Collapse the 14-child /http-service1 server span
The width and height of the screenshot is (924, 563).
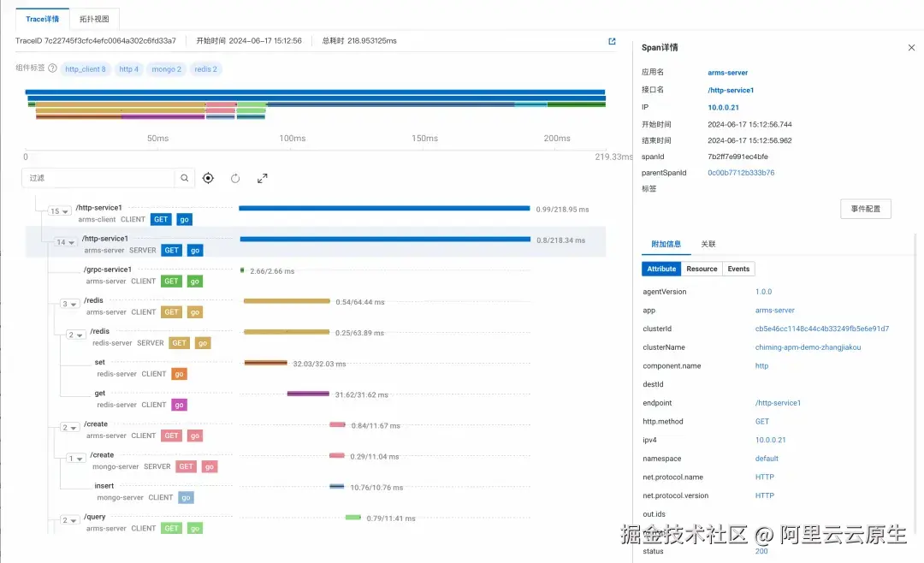(x=65, y=241)
